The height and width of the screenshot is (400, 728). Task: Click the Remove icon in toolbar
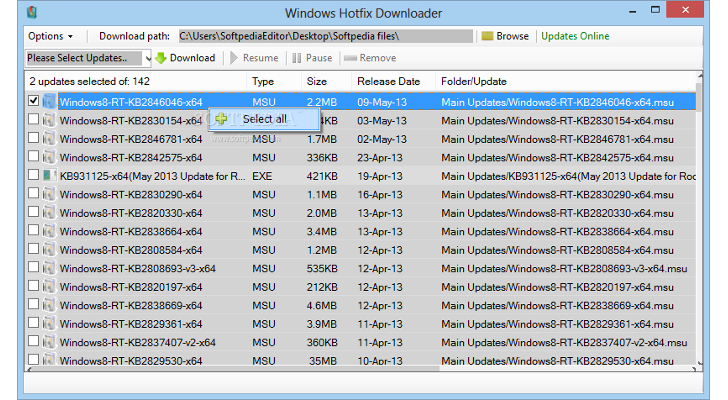[349, 58]
